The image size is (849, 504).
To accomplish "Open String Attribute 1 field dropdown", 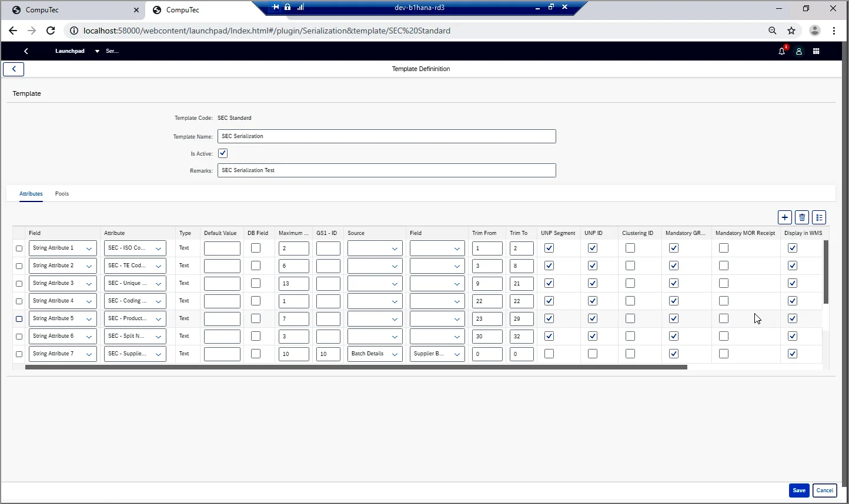I will [89, 248].
